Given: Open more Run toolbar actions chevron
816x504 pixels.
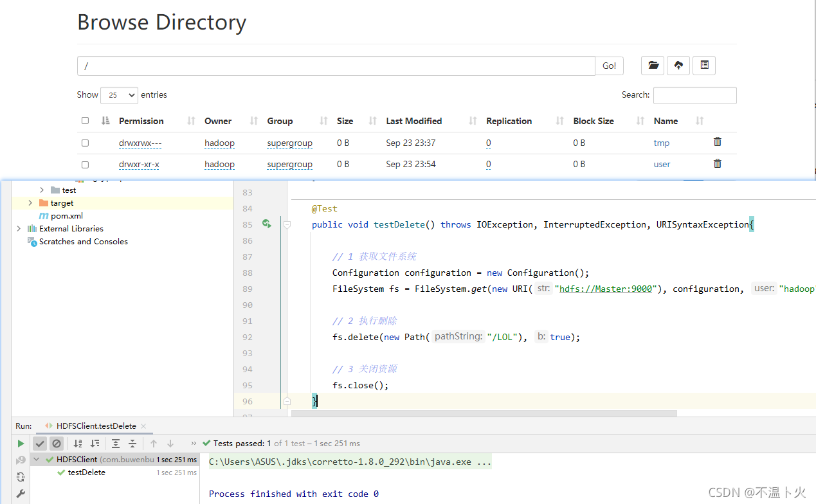Looking at the screenshot, I should tap(194, 444).
